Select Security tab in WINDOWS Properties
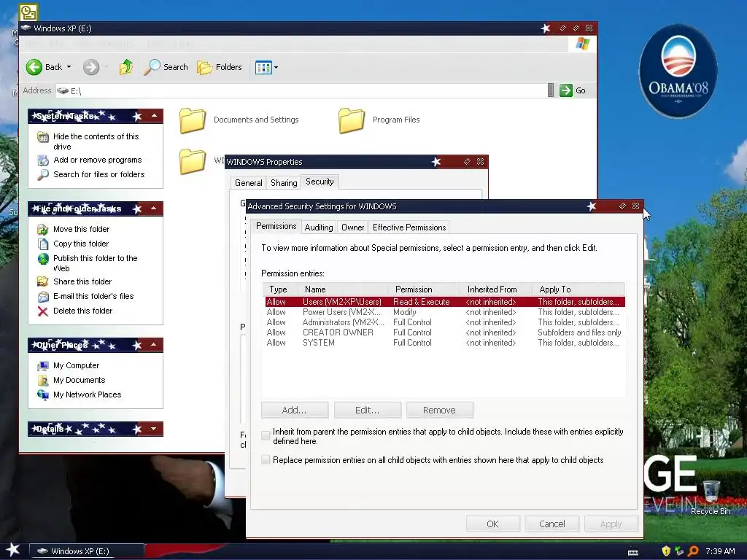The height and width of the screenshot is (560, 747). click(320, 182)
